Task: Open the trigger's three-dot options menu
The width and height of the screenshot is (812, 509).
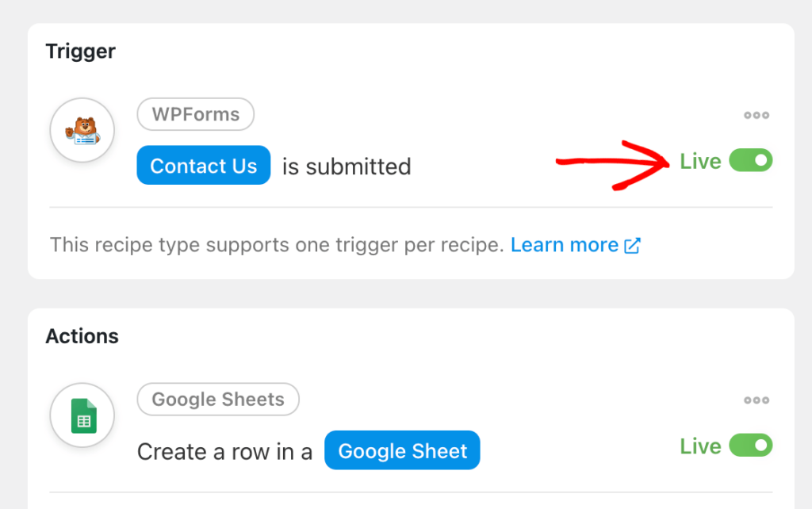Action: (756, 114)
